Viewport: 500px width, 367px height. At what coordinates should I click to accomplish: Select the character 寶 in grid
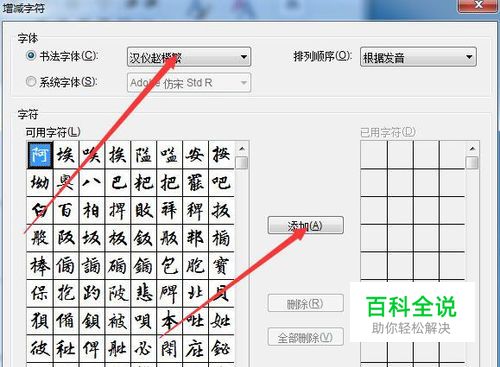click(x=222, y=266)
